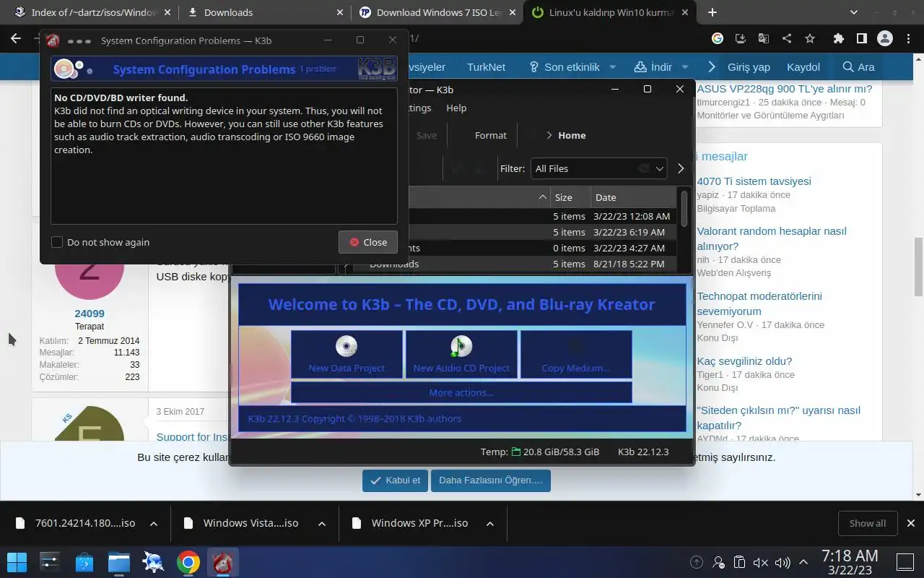The width and height of the screenshot is (924, 578).
Task: Open a new Chrome tab
Action: tap(712, 12)
